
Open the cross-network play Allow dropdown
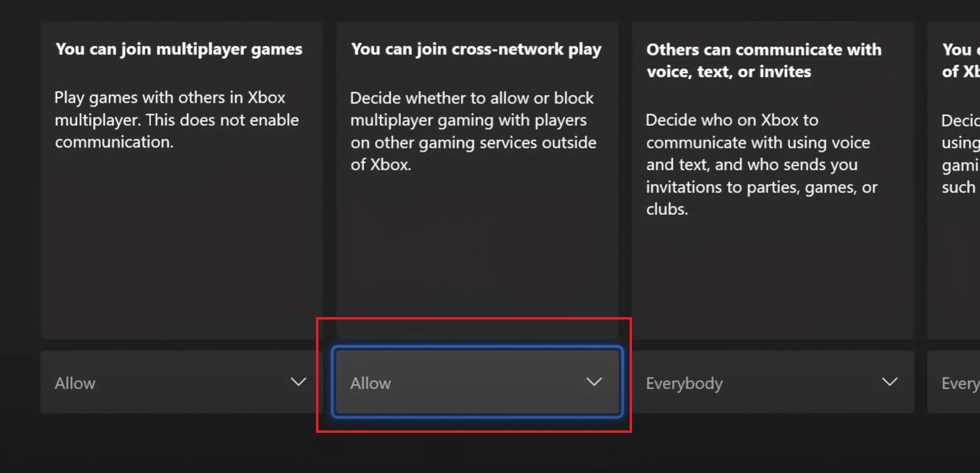point(477,382)
